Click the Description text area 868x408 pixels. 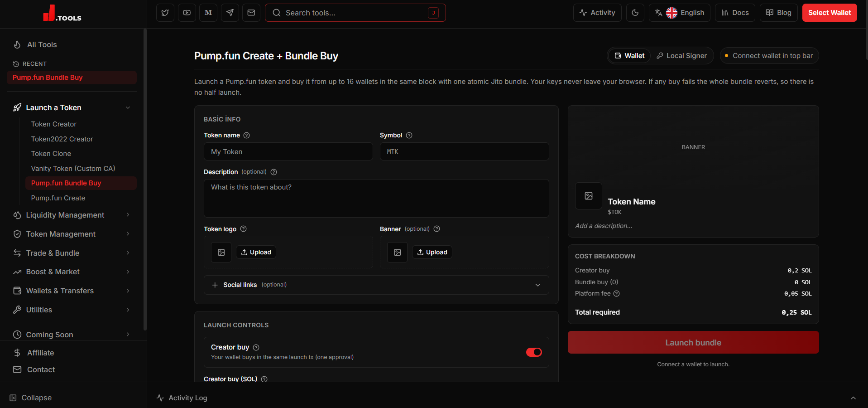point(376,198)
